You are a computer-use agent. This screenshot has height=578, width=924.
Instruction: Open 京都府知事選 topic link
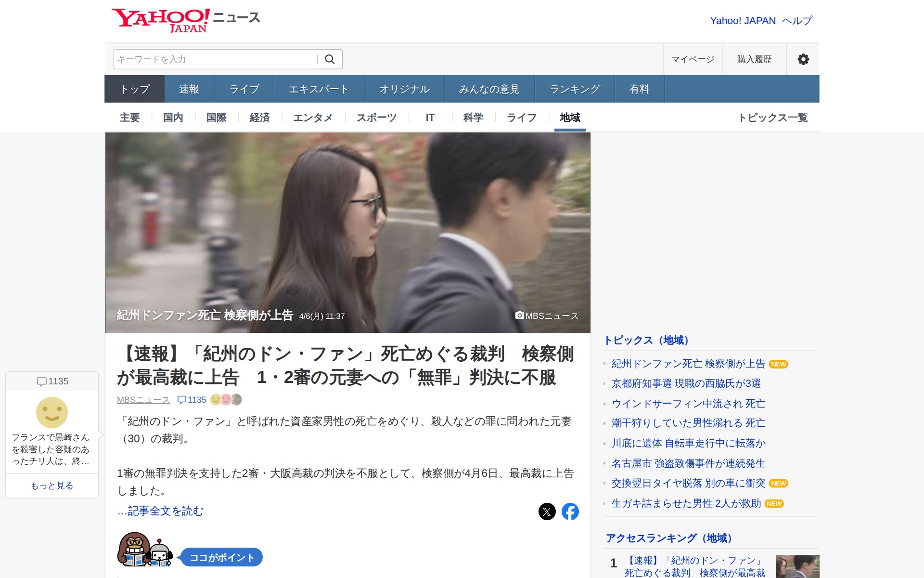coord(686,383)
